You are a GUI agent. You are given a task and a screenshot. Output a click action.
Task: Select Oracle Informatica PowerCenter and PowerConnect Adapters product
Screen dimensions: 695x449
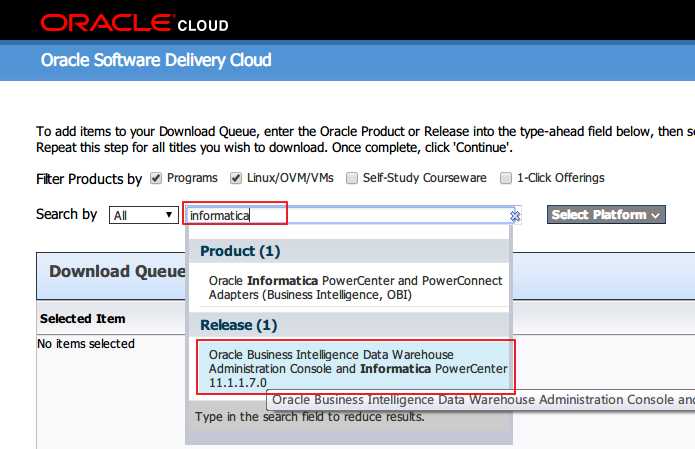coord(354,288)
